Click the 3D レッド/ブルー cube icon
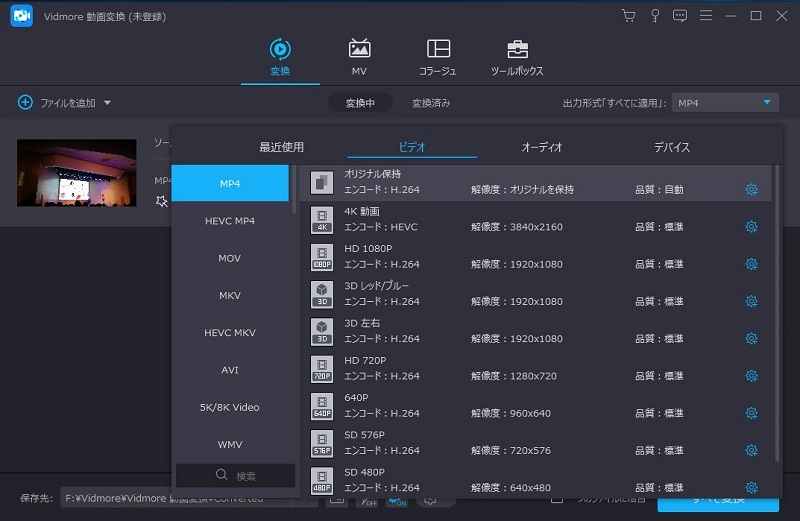 pos(322,294)
